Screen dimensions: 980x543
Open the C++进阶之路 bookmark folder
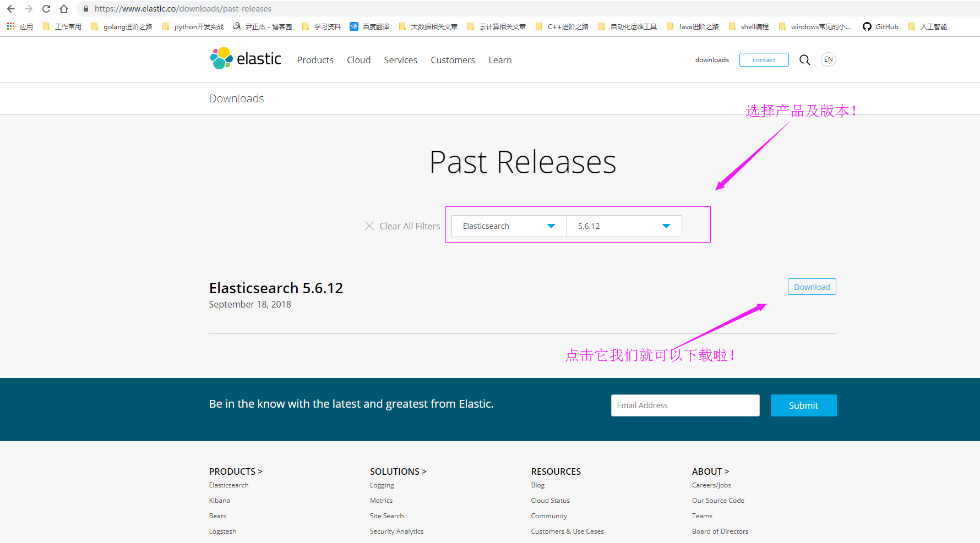point(562,26)
